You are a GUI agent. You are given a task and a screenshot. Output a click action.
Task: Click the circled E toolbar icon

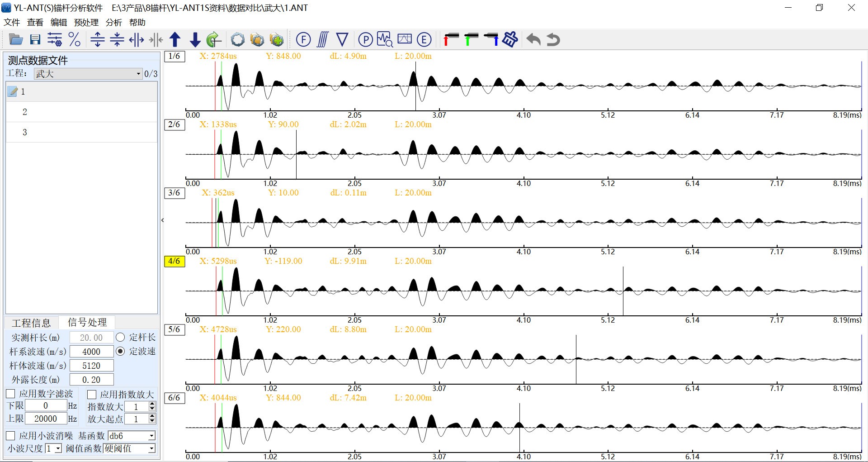pyautogui.click(x=424, y=40)
